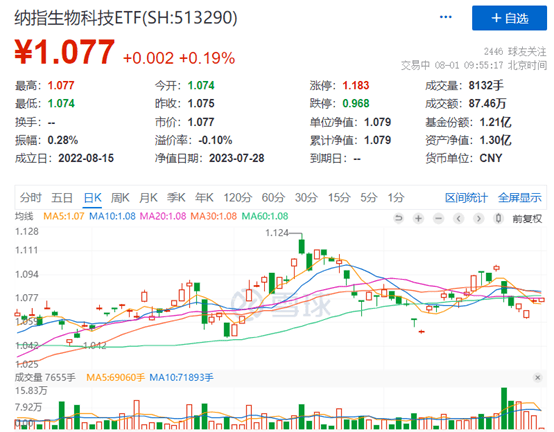
Task: Click 成交量 value 8132手
Action: 486,85
